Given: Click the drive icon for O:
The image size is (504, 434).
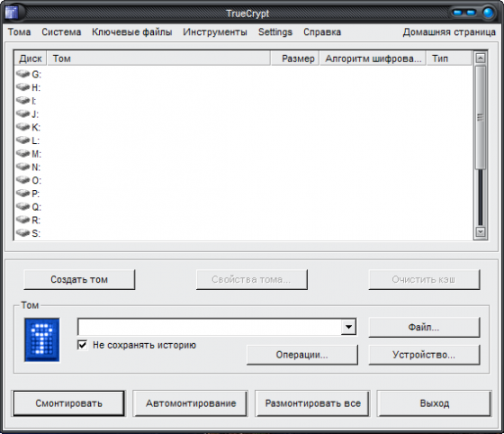Looking at the screenshot, I should point(22,180).
